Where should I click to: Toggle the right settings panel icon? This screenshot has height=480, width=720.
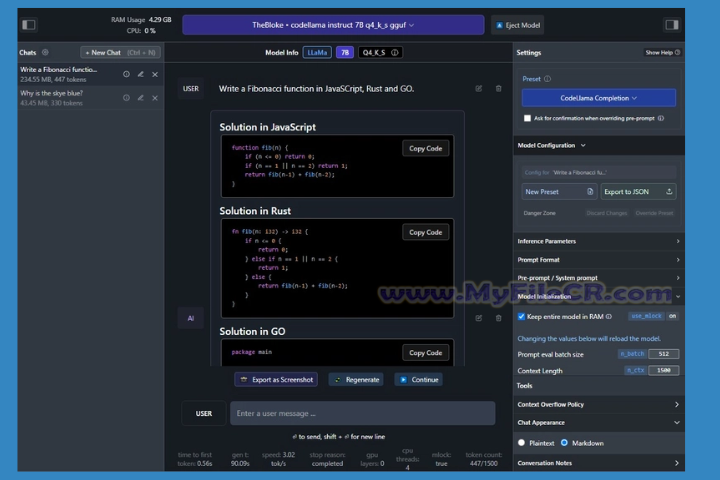click(x=672, y=25)
